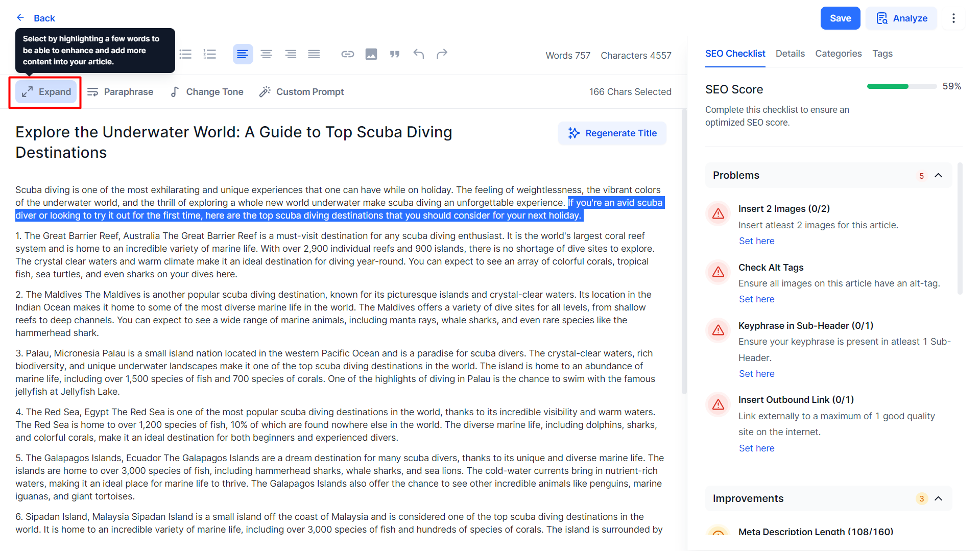Collapse the Improvements section
This screenshot has width=980, height=551.
point(938,498)
